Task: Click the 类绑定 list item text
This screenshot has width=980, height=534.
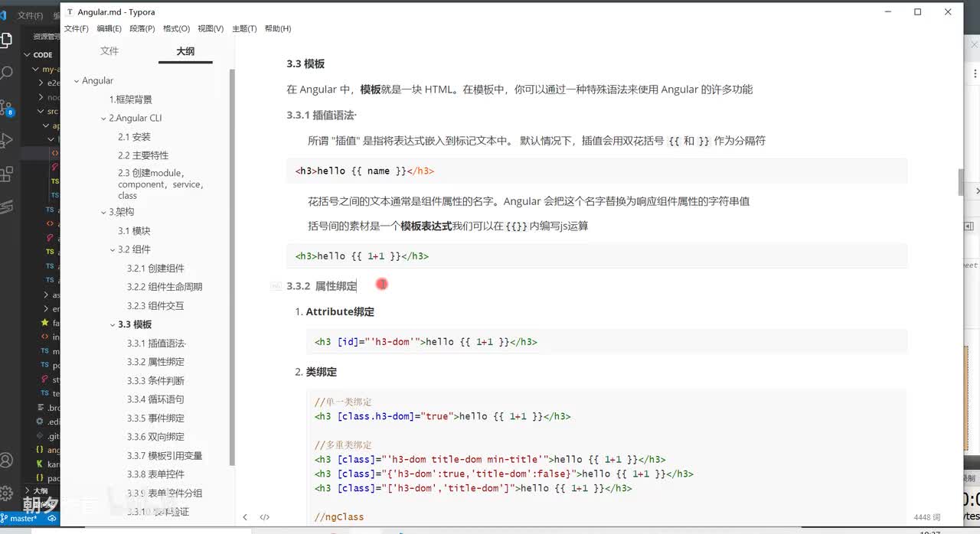Action: point(321,372)
